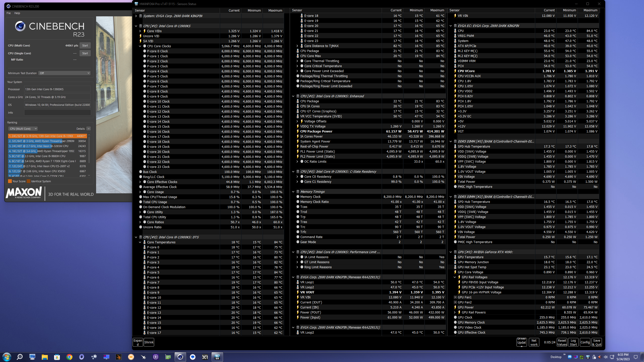Screen dimensions: 644x362
Task: Open the airplane taskbar icon
Action: point(143,357)
